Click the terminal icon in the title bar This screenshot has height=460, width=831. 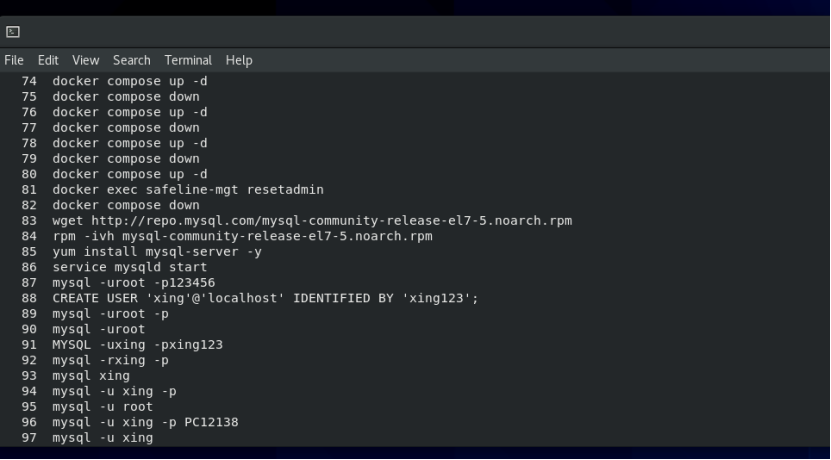(x=13, y=31)
